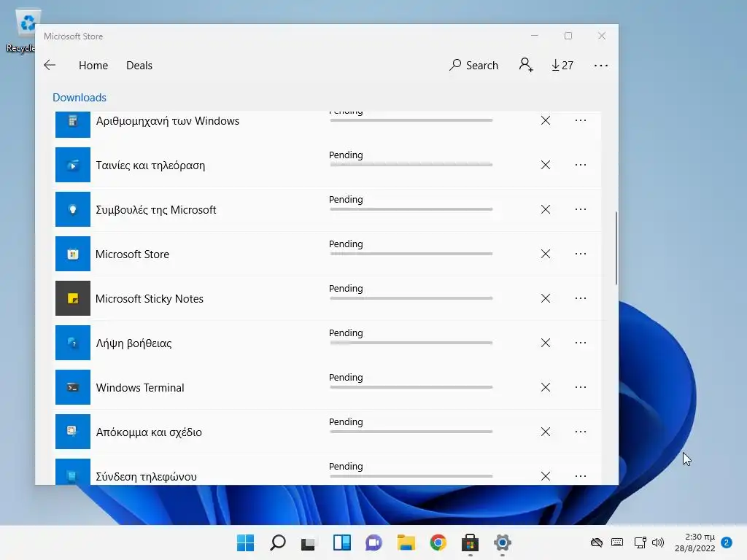Open taskbar Search
The height and width of the screenshot is (560, 747).
click(278, 542)
